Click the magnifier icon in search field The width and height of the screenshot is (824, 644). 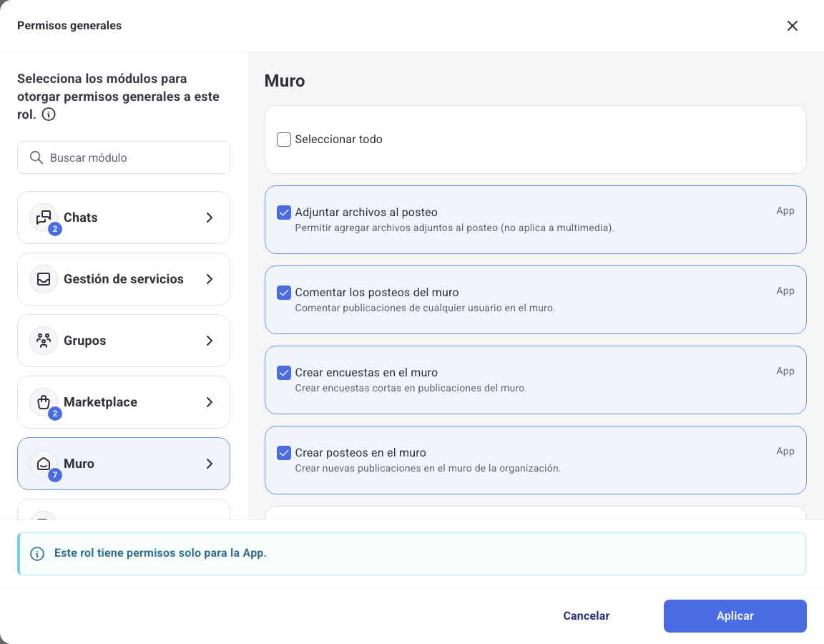click(36, 157)
